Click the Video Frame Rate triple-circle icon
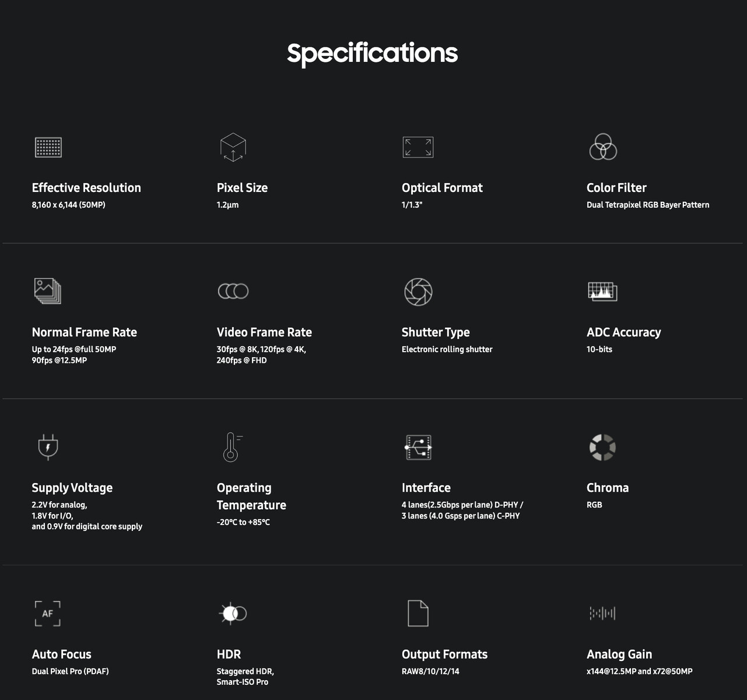 pyautogui.click(x=233, y=291)
